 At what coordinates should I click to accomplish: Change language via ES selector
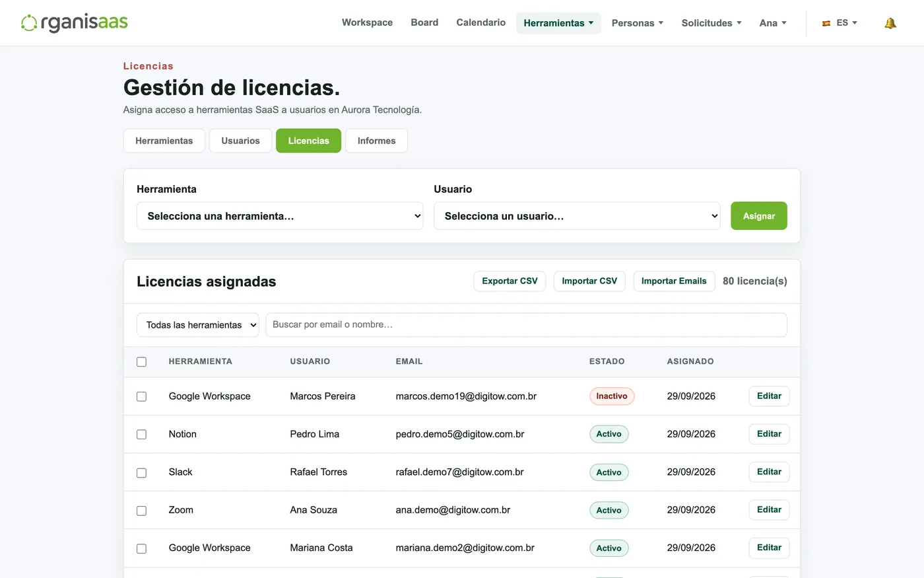tap(840, 23)
